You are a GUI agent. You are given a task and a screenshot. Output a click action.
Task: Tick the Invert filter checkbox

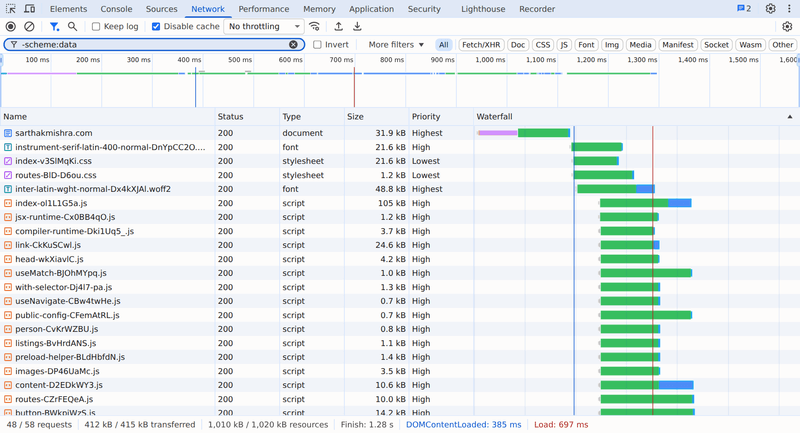317,45
